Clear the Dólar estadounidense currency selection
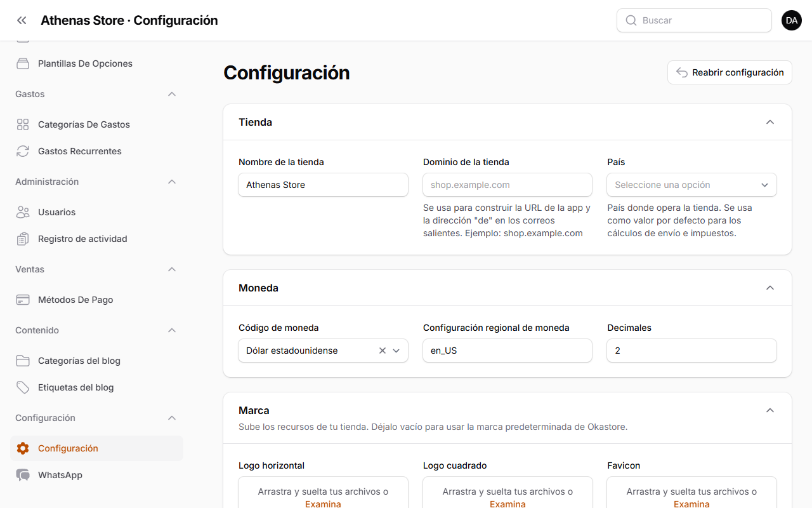The height and width of the screenshot is (508, 812). click(383, 351)
